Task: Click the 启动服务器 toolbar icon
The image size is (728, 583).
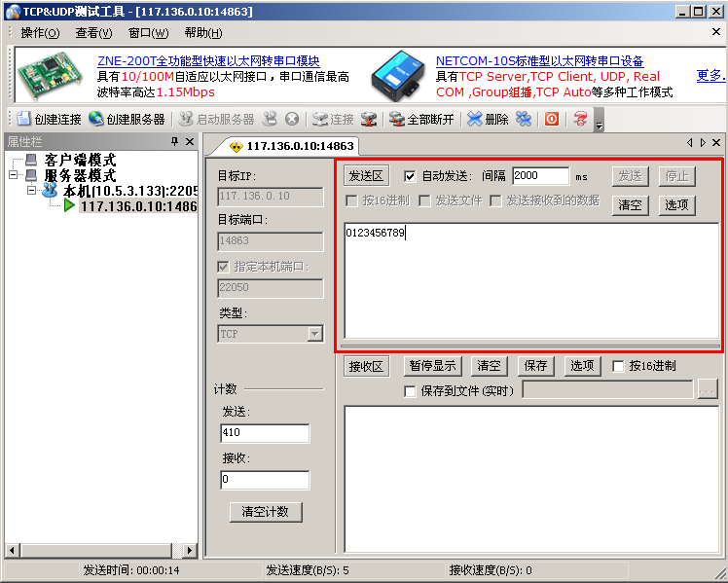Action: (x=186, y=119)
